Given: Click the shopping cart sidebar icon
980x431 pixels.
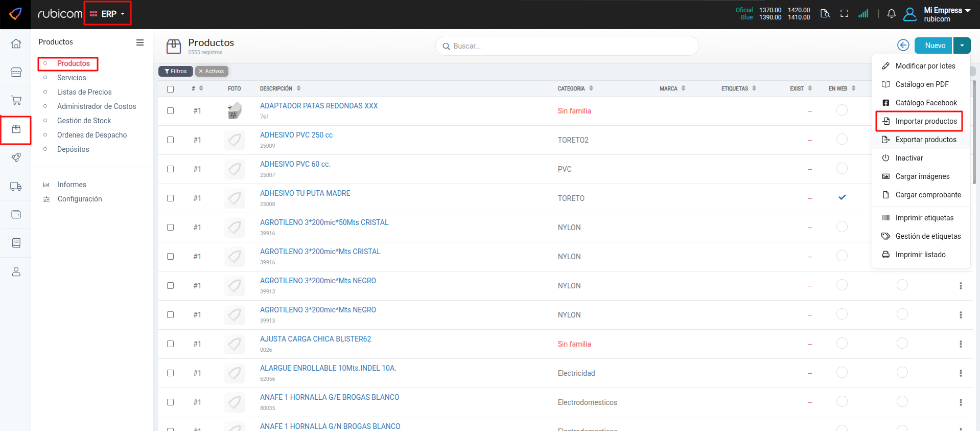Looking at the screenshot, I should [16, 101].
